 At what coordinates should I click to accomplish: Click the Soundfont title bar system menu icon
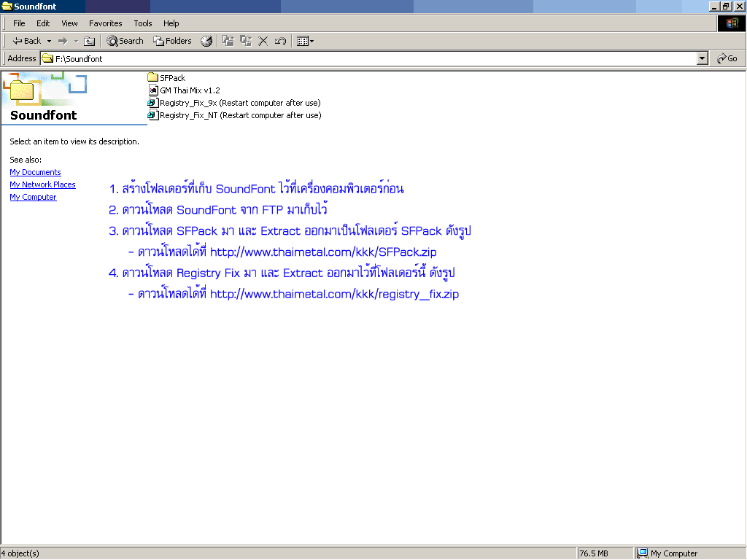click(7, 6)
